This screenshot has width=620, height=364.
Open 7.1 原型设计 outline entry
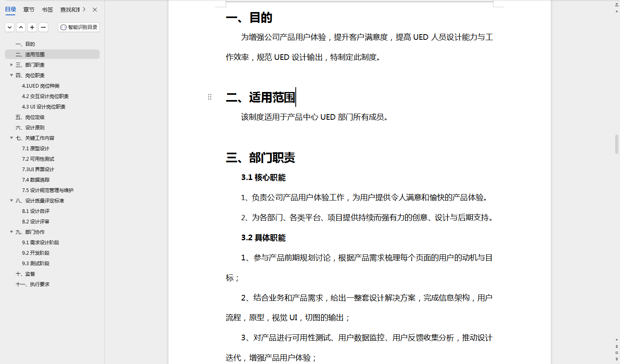[36, 149]
